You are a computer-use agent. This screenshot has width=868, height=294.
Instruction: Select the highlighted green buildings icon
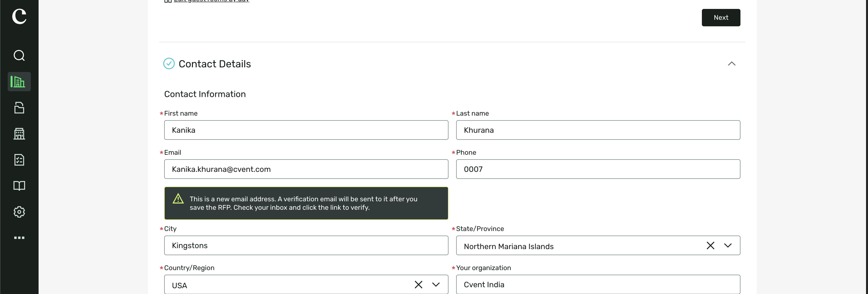(19, 82)
